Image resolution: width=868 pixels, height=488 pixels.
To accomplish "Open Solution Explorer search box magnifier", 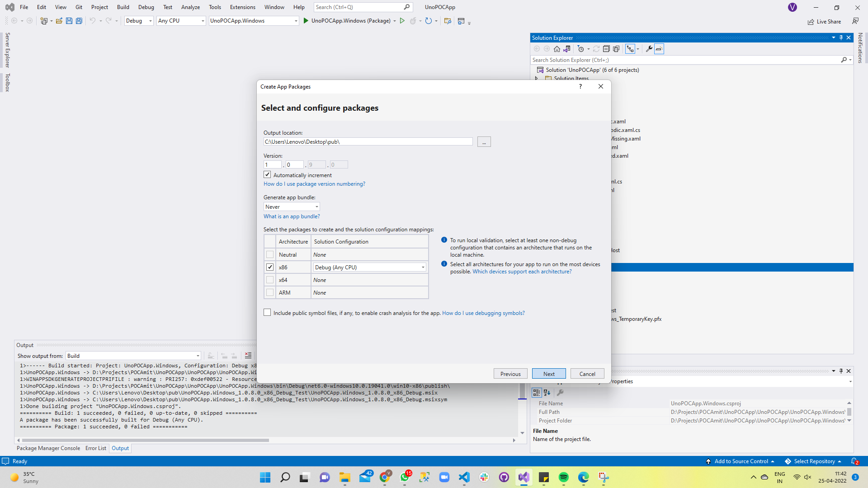I will click(x=844, y=60).
